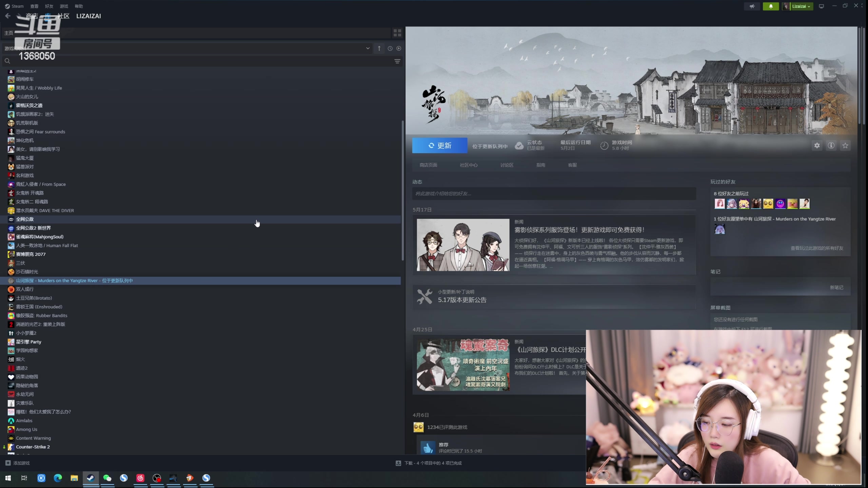Open the 指南 tab

coord(541,165)
